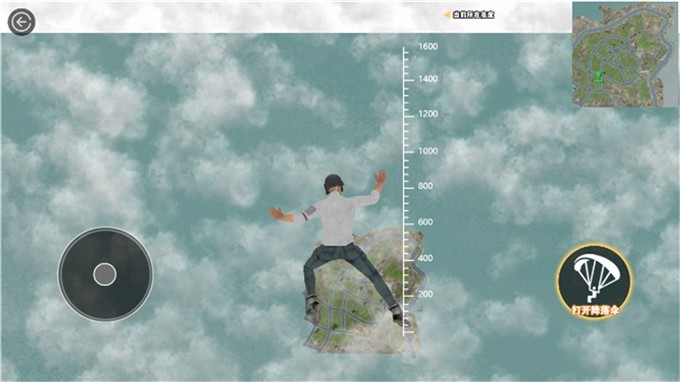Screen dimensions: 680x382
Task: Select the skydiving character's helmet
Action: (x=333, y=183)
